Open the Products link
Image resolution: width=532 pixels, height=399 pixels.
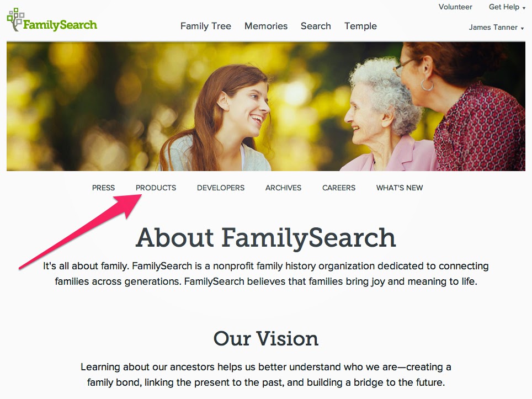tap(156, 188)
